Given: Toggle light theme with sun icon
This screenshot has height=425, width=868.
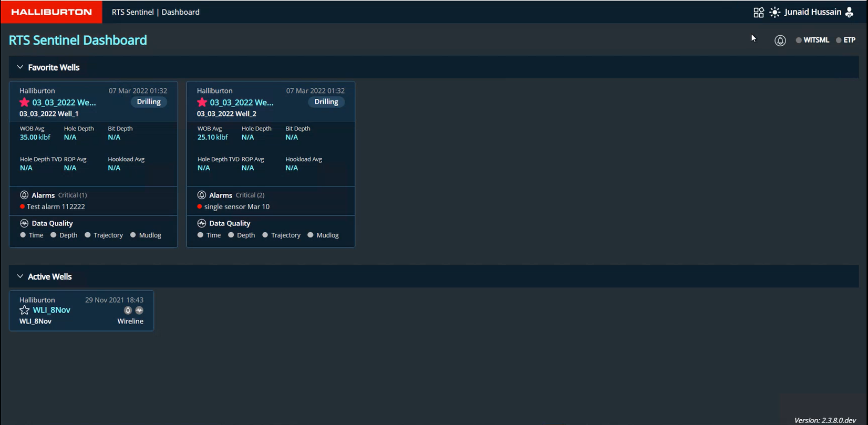Looking at the screenshot, I should click(775, 12).
